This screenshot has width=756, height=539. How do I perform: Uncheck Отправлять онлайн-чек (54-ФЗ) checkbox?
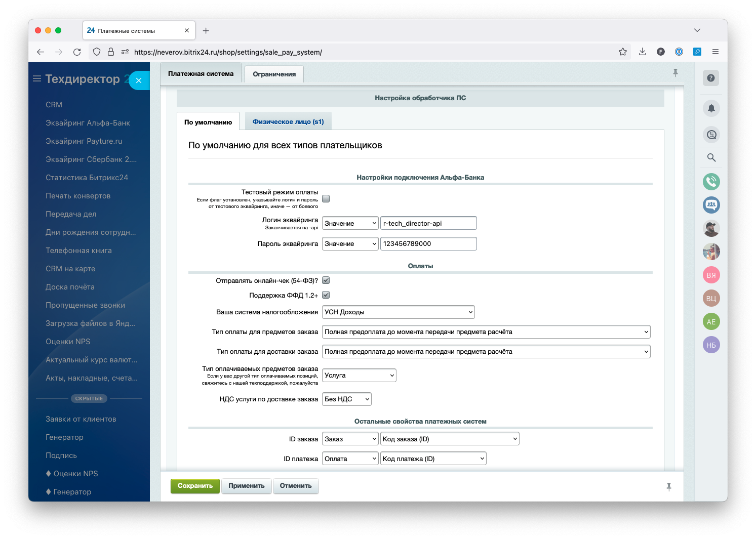[x=326, y=280]
